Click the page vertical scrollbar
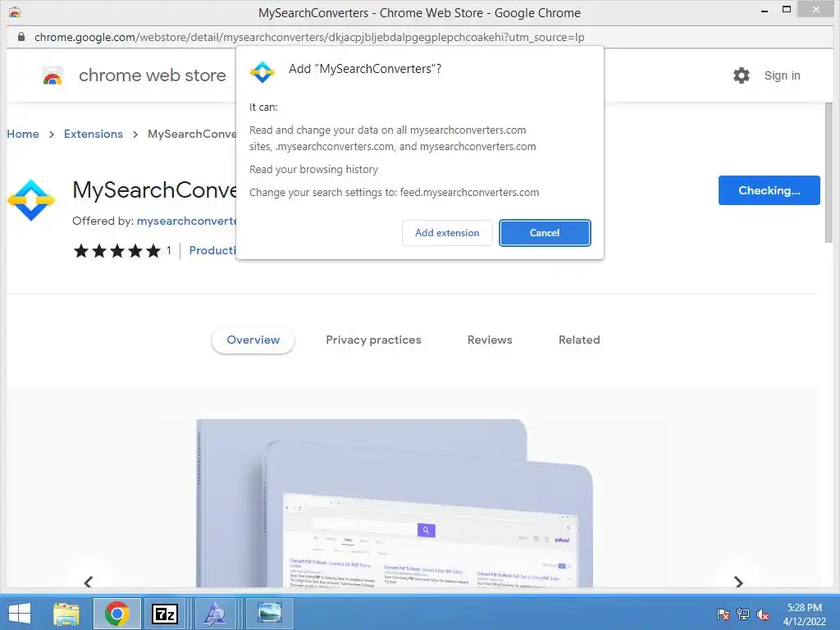The image size is (840, 630). (829, 171)
